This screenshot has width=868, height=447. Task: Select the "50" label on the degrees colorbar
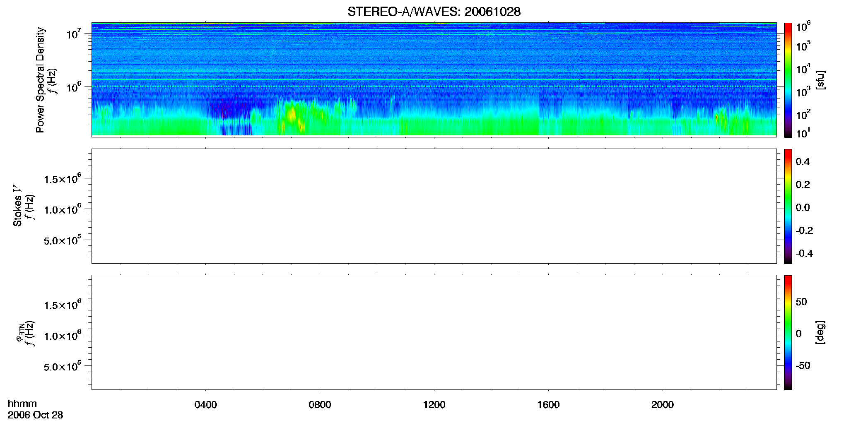pos(801,302)
